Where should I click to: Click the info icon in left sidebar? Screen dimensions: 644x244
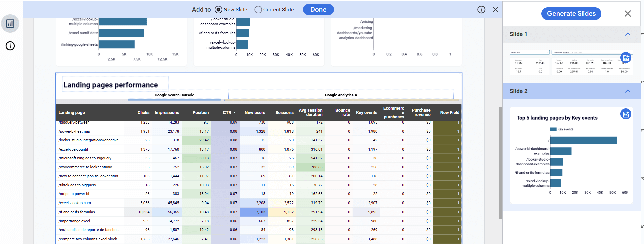[x=10, y=46]
